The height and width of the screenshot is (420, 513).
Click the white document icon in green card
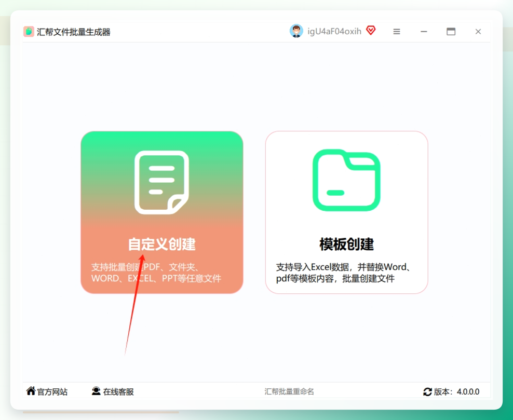pyautogui.click(x=161, y=183)
